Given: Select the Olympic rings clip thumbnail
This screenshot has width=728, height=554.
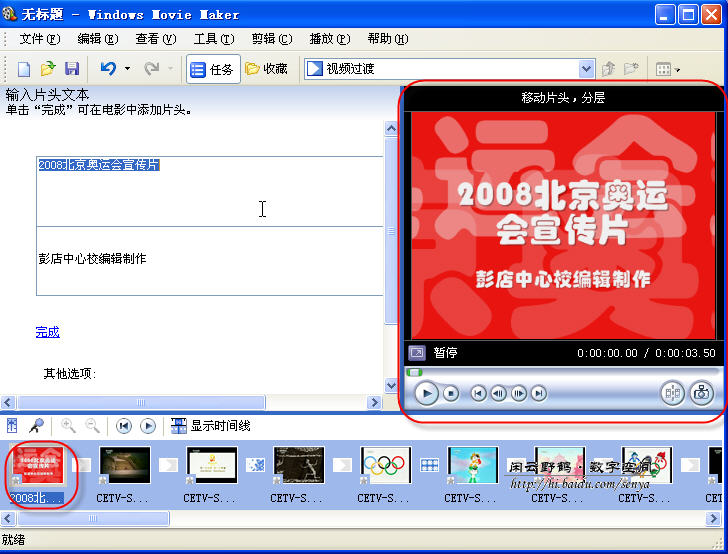Looking at the screenshot, I should (x=386, y=465).
